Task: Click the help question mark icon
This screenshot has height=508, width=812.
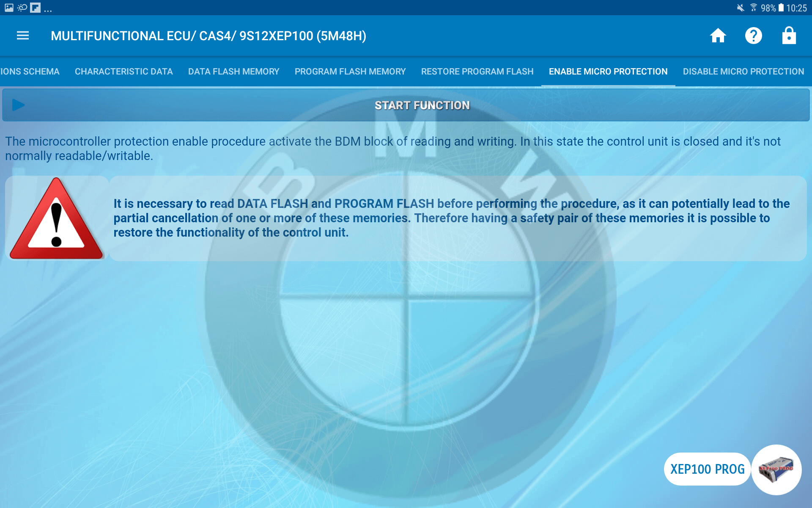Action: 754,35
